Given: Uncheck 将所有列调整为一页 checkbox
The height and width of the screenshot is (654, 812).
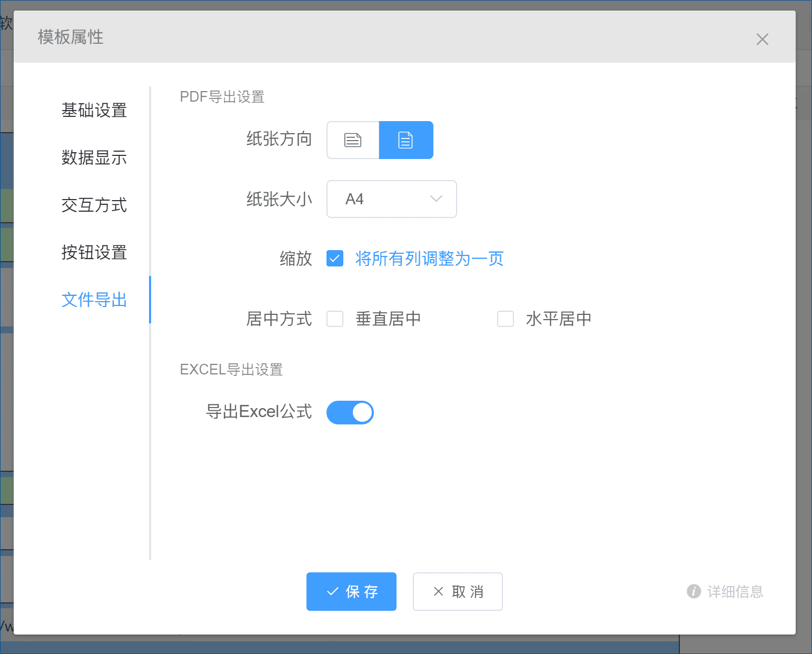Looking at the screenshot, I should (335, 259).
